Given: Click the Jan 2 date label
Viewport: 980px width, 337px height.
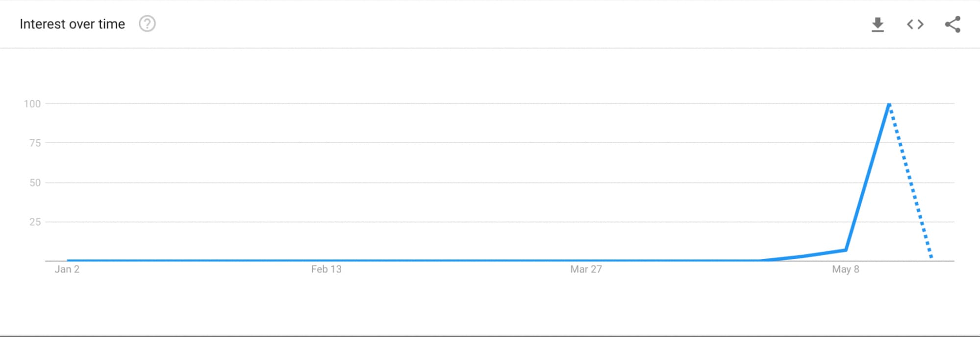Looking at the screenshot, I should coord(67,269).
